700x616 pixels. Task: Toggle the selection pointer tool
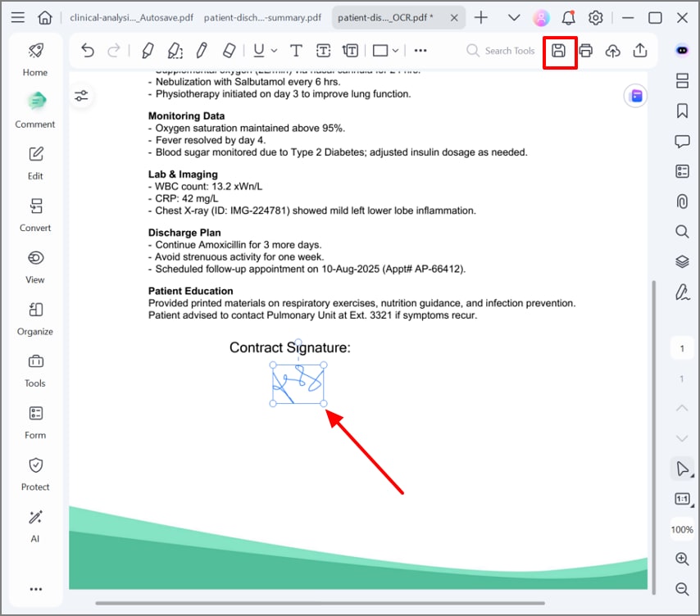click(682, 468)
